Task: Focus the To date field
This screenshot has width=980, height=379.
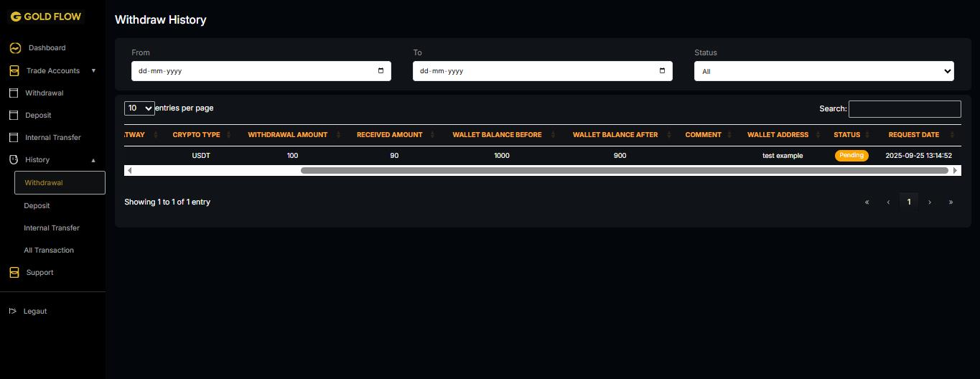Action: (x=543, y=71)
